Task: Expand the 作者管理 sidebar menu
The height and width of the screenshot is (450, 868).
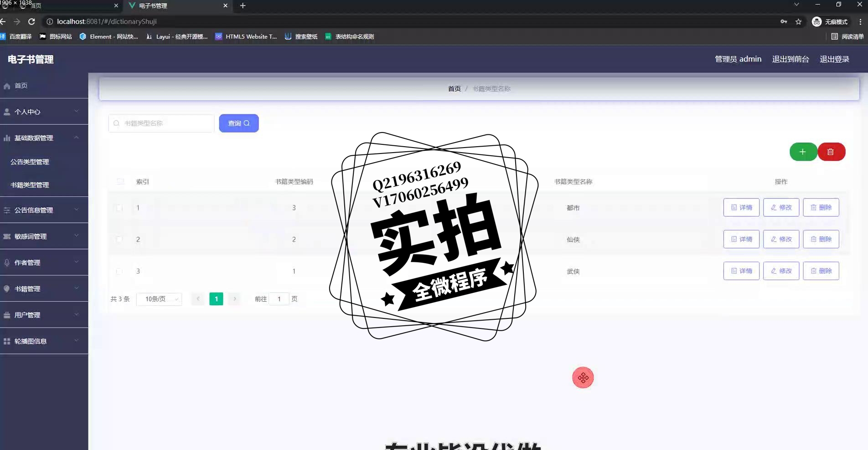Action: tap(44, 262)
